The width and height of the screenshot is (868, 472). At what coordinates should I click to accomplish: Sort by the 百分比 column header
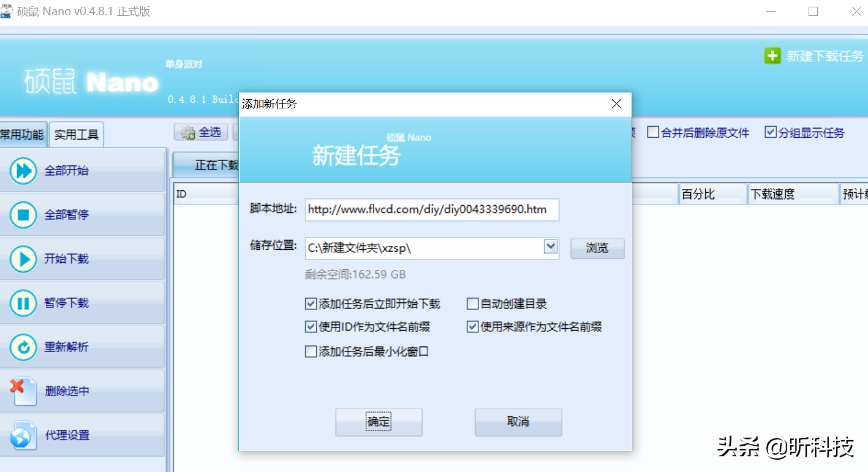point(712,194)
